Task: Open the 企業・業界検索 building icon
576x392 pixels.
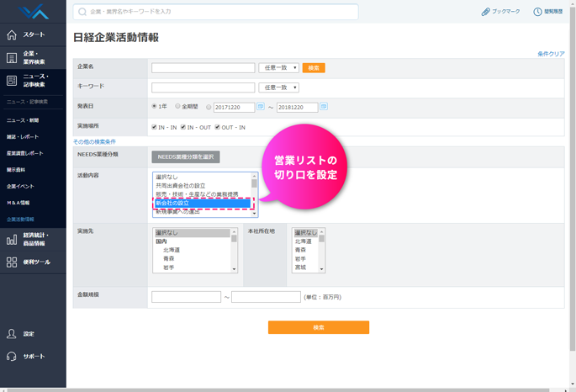Action: pyautogui.click(x=12, y=58)
